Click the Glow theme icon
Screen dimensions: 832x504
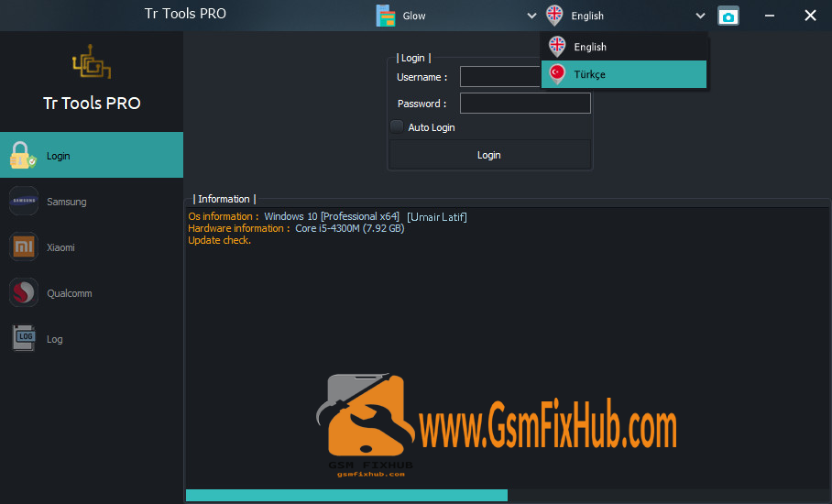(x=385, y=16)
